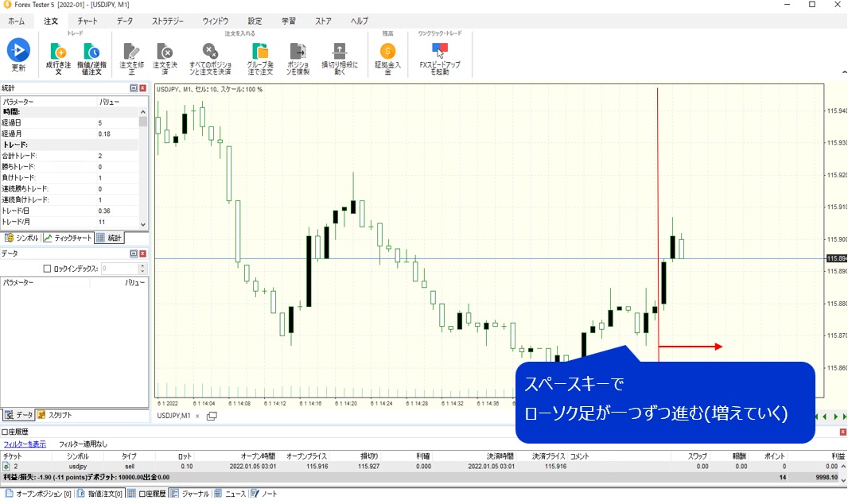This screenshot has width=848, height=504.
Task: Collapse the ribbon with the chevron arrow
Action: click(x=841, y=72)
